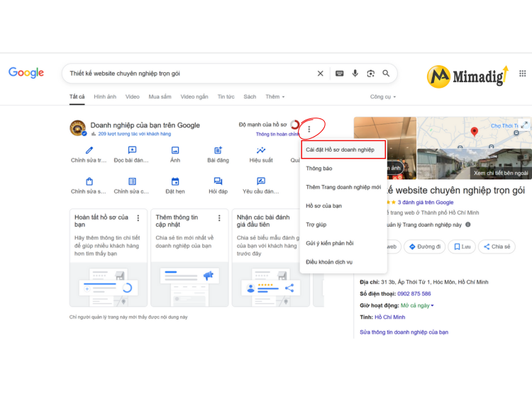Click the microphone voice search icon
532x399 pixels.
coord(355,73)
